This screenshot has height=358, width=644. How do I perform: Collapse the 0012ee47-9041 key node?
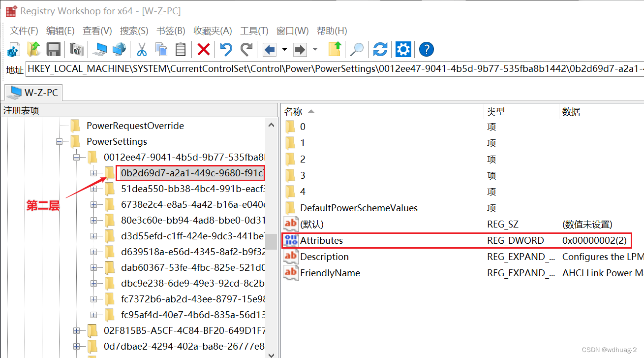click(76, 158)
